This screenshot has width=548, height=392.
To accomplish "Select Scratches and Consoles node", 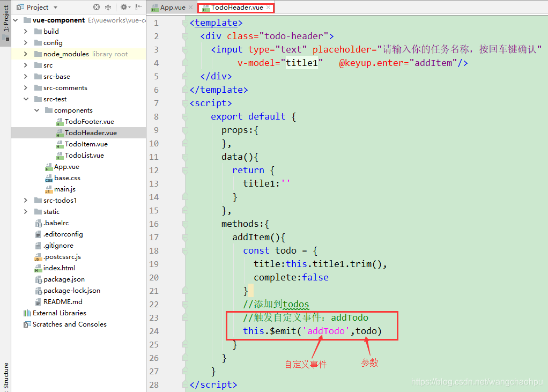I will point(70,324).
